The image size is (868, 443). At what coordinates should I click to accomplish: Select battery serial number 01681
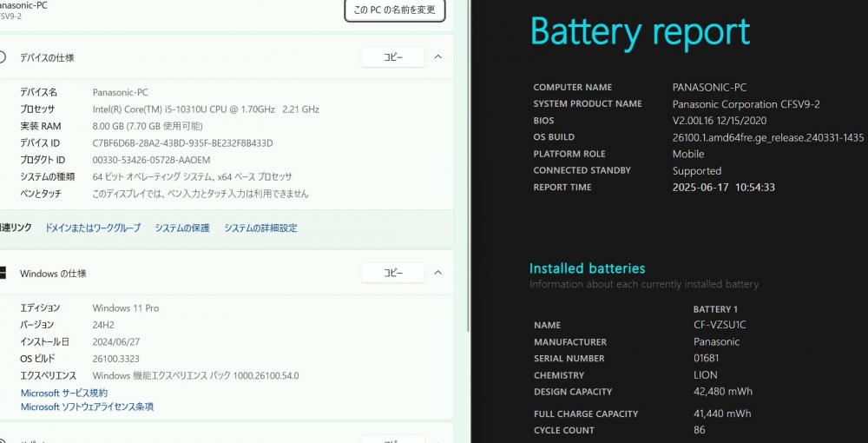pos(707,358)
